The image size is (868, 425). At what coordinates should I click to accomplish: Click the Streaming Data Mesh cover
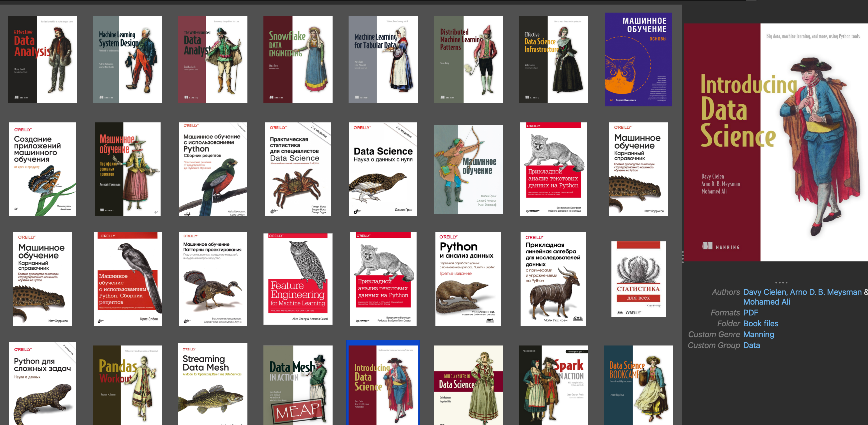coord(213,384)
